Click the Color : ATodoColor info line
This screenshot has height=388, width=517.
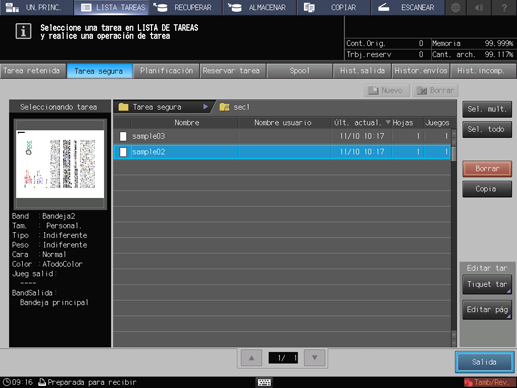tap(47, 264)
